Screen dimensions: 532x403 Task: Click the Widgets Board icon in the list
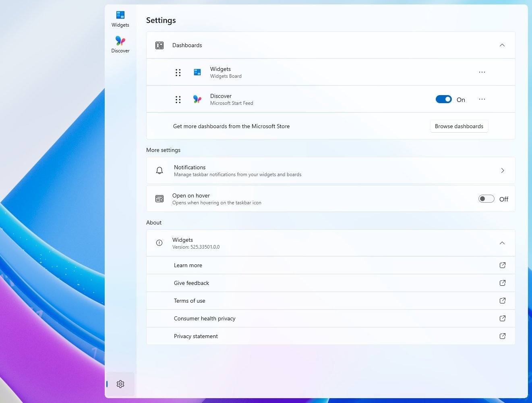click(197, 72)
